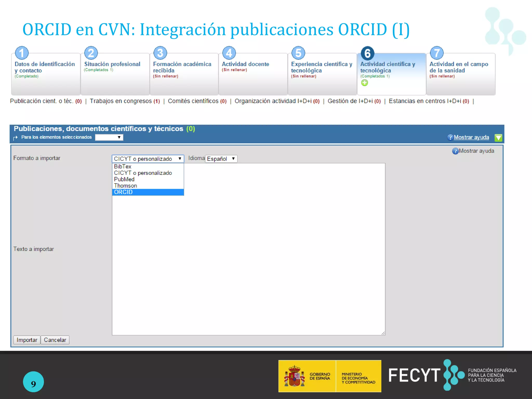Click the help icon in blue header
This screenshot has width=532, height=399.
(x=450, y=137)
